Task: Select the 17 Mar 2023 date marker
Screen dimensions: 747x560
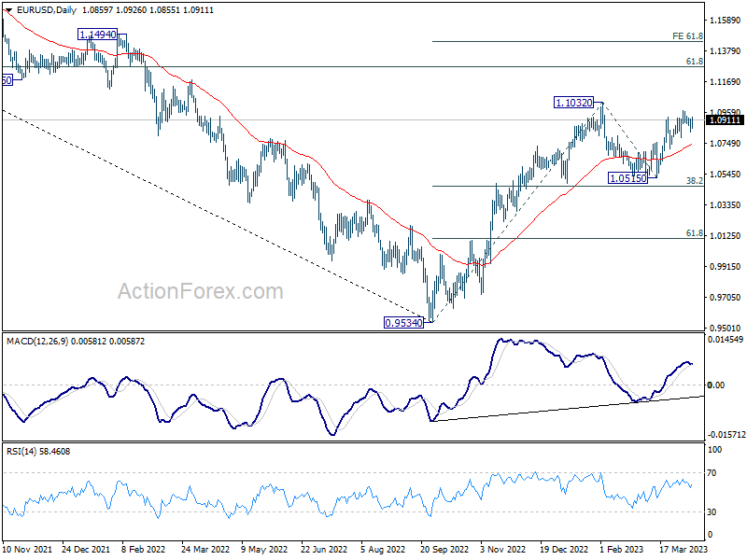Action: click(684, 549)
